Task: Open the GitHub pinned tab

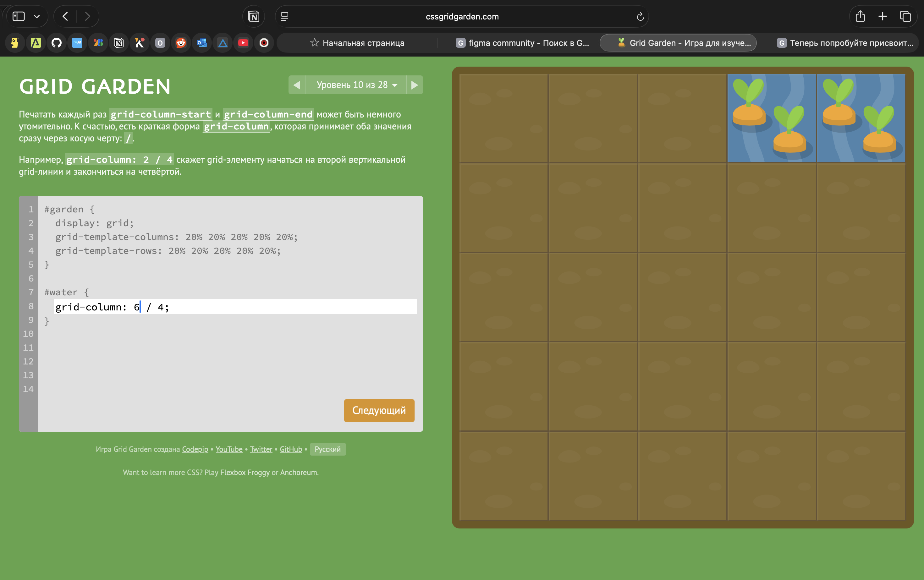Action: (56, 43)
